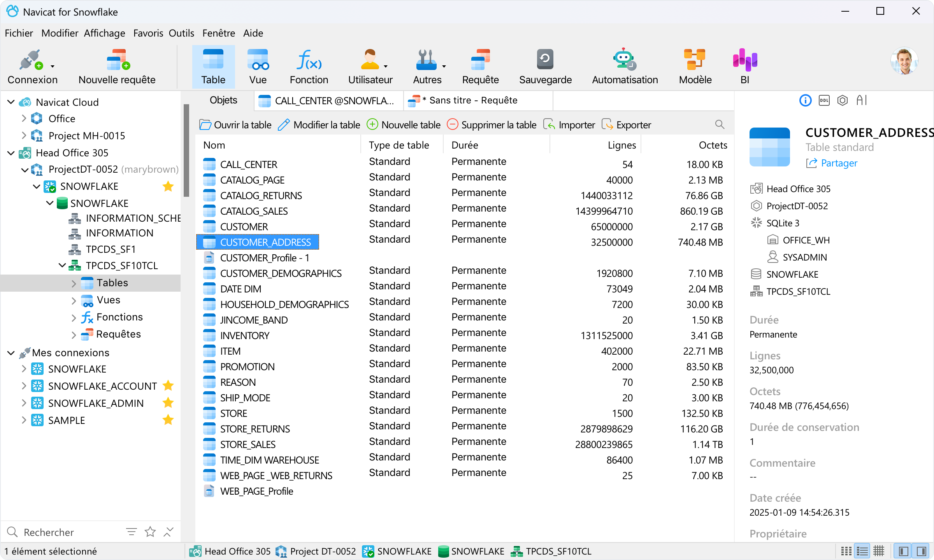Collapse the Navicat Cloud node
Viewport: 934px width, 560px height.
click(11, 102)
